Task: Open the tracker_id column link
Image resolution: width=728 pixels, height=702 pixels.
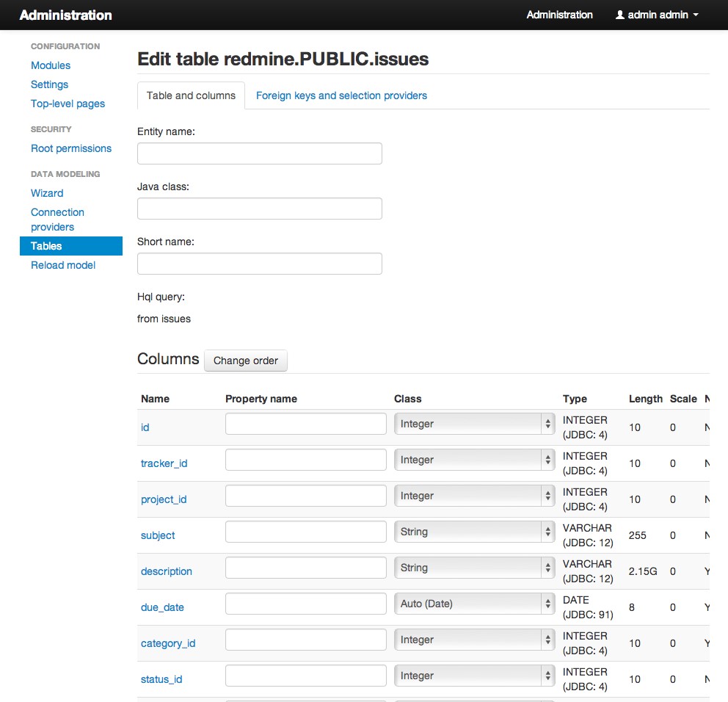Action: point(164,463)
